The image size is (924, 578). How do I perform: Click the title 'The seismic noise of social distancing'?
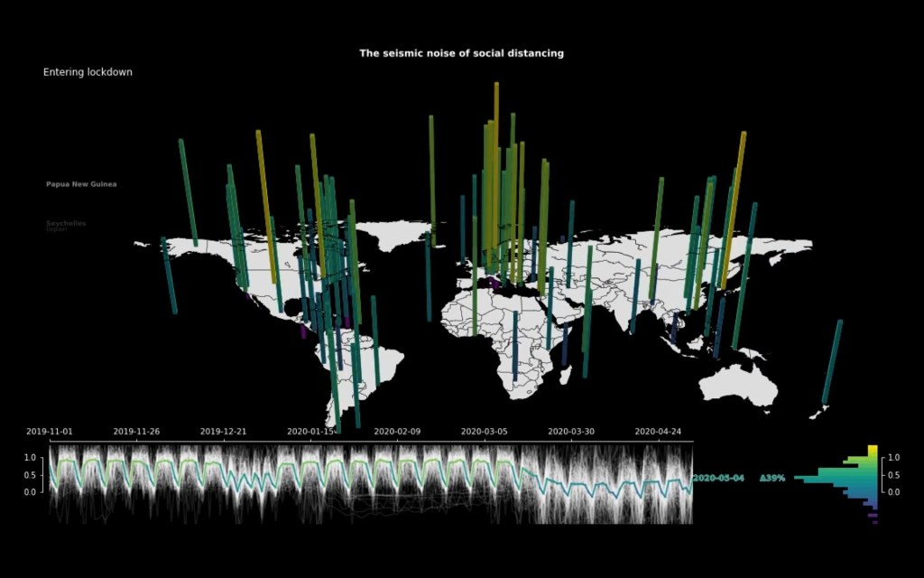coord(461,53)
